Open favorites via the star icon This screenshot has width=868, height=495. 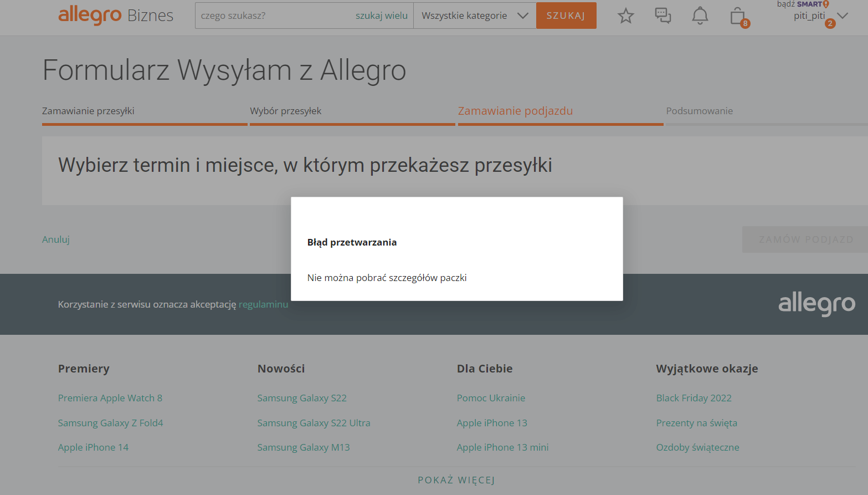pos(625,16)
